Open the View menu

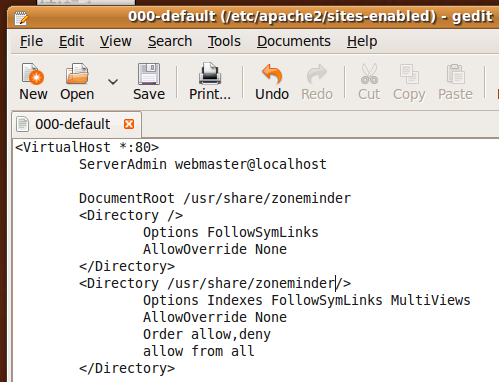pos(116,41)
